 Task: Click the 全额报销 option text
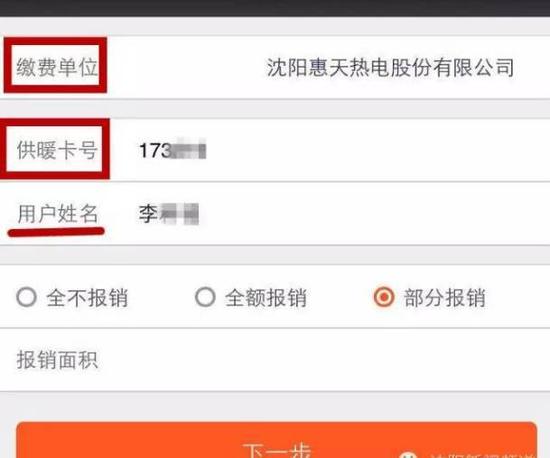coord(266,298)
